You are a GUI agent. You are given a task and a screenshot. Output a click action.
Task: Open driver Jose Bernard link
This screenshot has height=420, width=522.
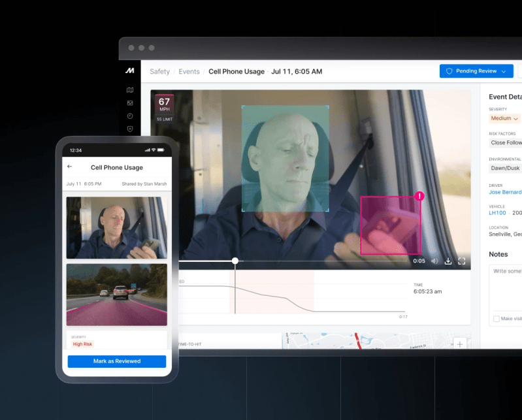coord(506,192)
